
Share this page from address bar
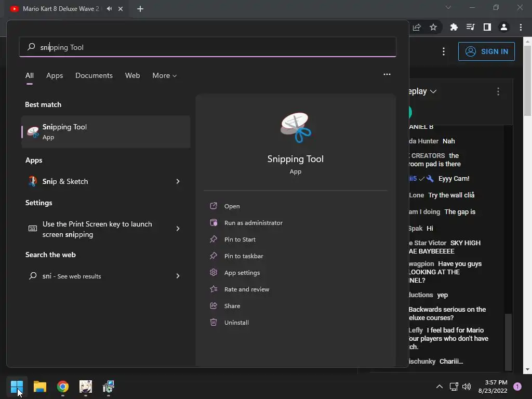tap(417, 27)
